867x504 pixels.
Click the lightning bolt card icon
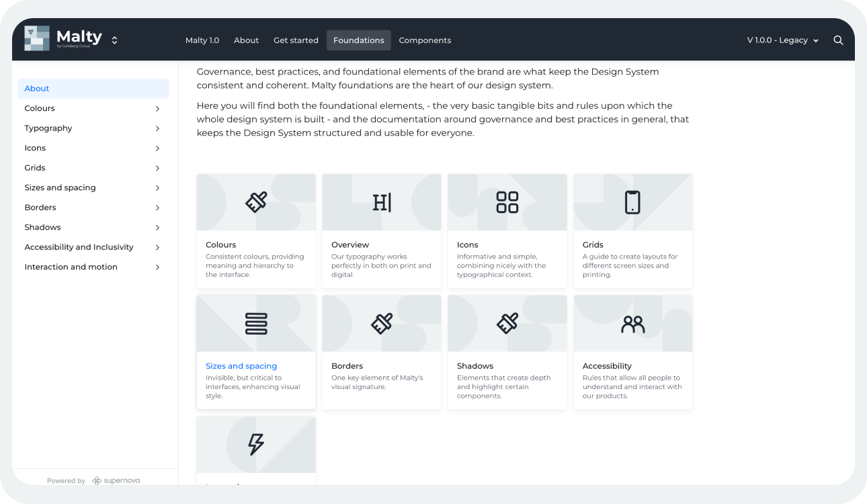pyautogui.click(x=256, y=444)
